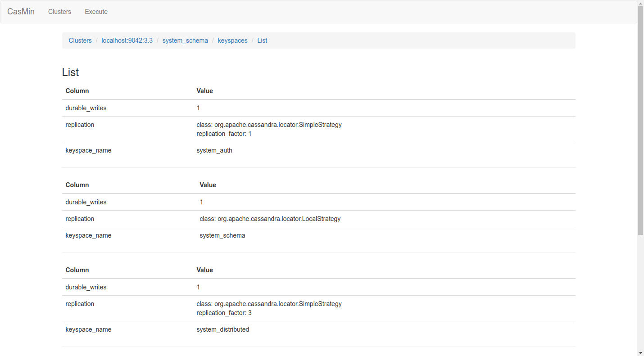Click the List page heading

coord(70,72)
